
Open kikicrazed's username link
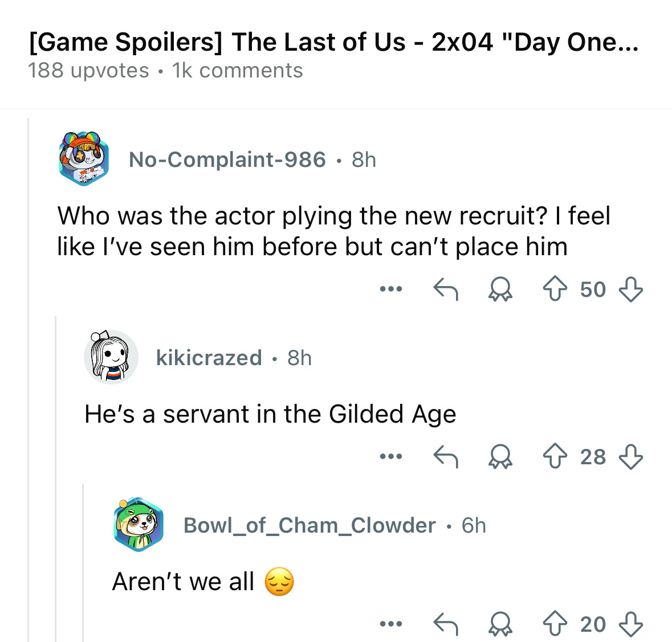tap(209, 358)
